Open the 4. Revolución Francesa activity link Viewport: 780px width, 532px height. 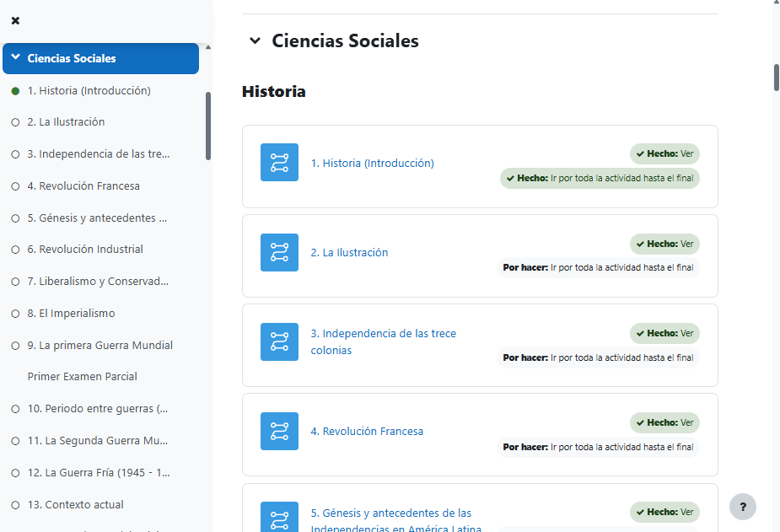[x=368, y=431]
